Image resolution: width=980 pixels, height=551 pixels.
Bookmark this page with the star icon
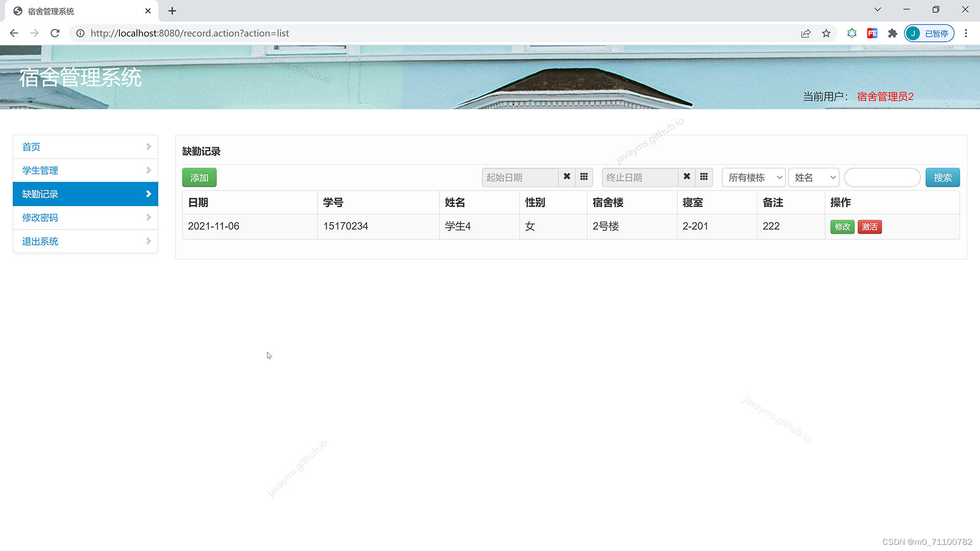coord(826,33)
